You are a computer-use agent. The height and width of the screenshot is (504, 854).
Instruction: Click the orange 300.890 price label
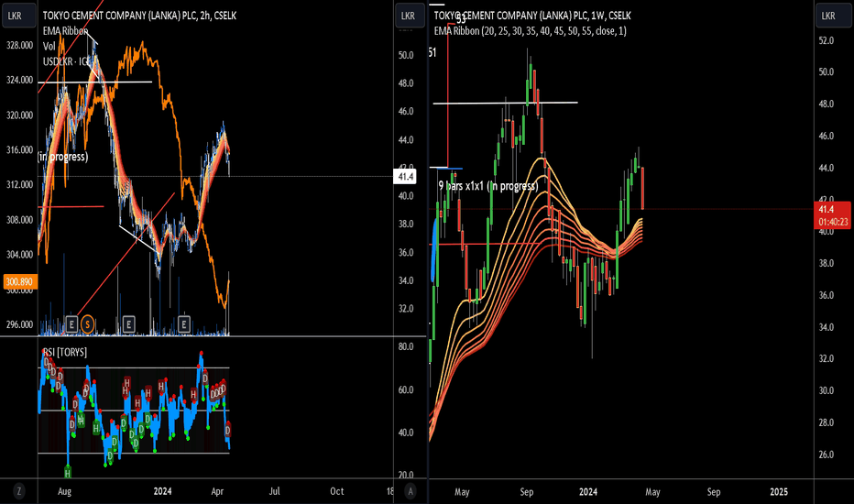click(19, 281)
